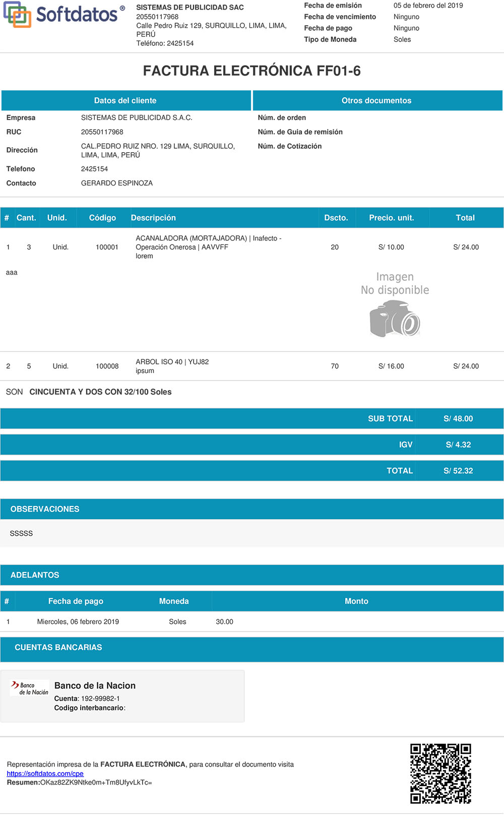504x826 pixels.
Task: Click the CUENTAS BANCARIAS section header
Action: (x=58, y=648)
